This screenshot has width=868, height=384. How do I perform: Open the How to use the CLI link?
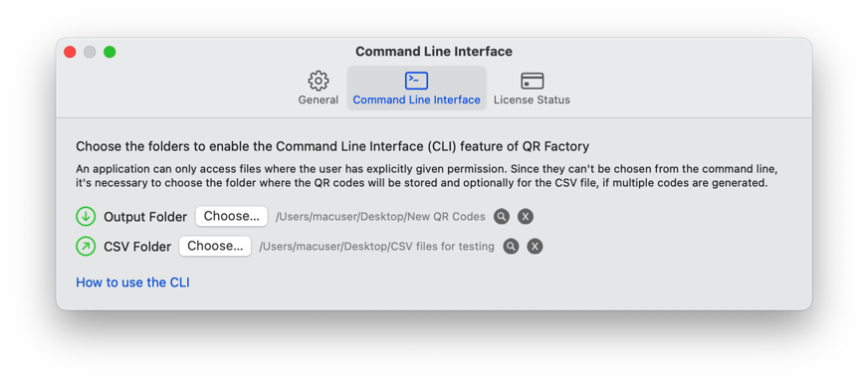(x=132, y=283)
